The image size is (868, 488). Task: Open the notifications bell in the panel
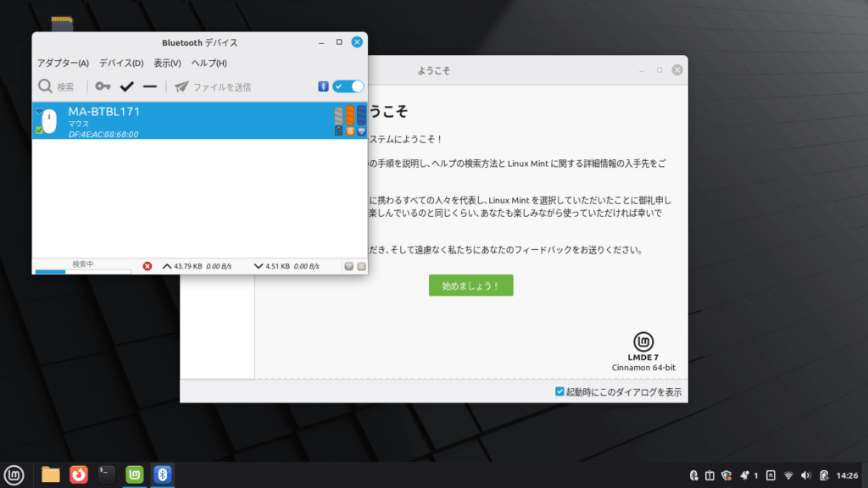pos(744,475)
